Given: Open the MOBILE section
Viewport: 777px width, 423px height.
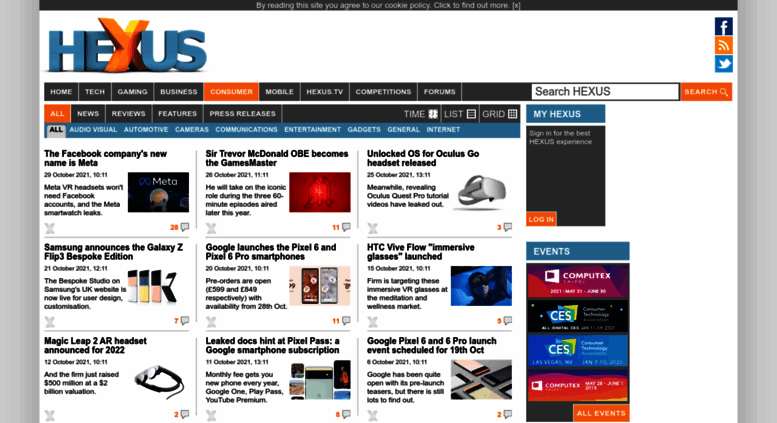Looking at the screenshot, I should 279,92.
